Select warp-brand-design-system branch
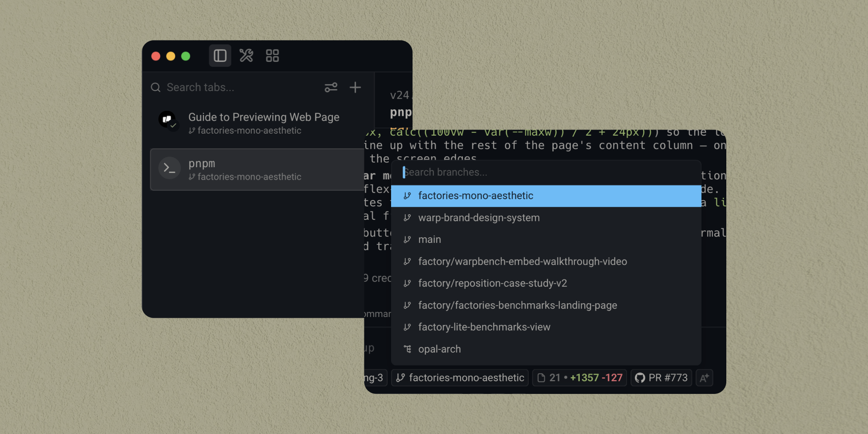This screenshot has width=868, height=434. pos(546,218)
